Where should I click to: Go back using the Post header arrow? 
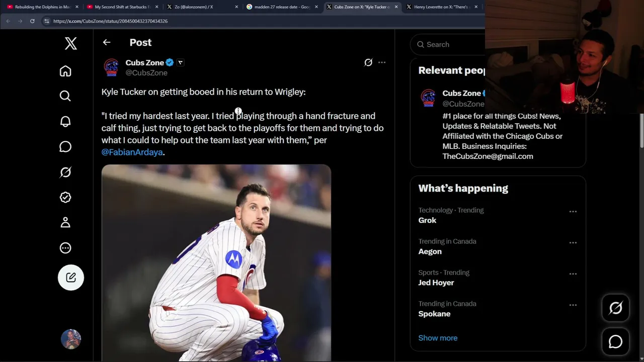click(107, 42)
